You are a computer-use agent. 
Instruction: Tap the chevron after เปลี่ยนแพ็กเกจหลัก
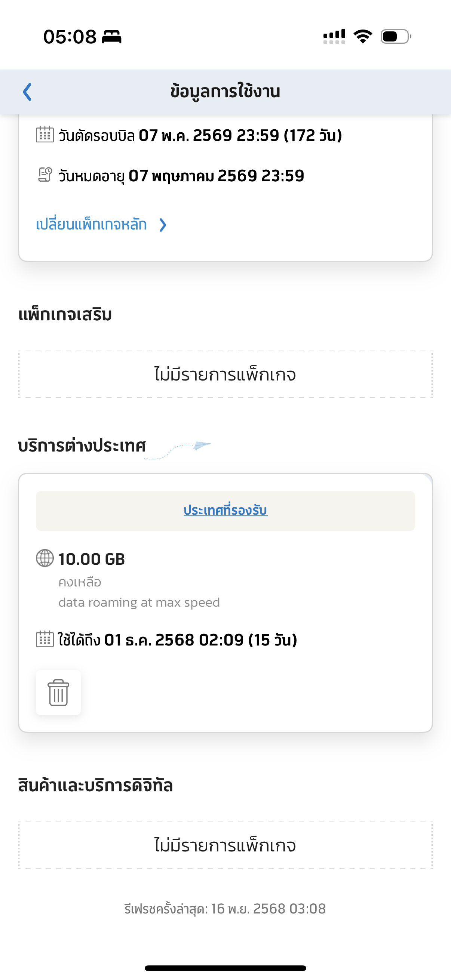[163, 225]
